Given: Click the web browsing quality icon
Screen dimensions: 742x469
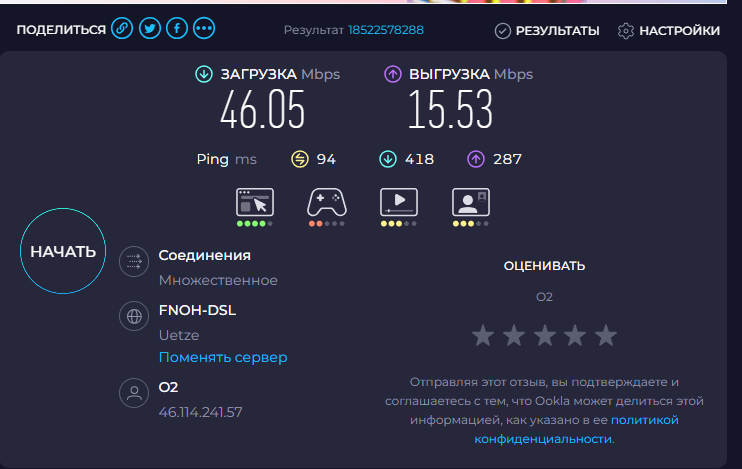Looking at the screenshot, I should pos(254,203).
